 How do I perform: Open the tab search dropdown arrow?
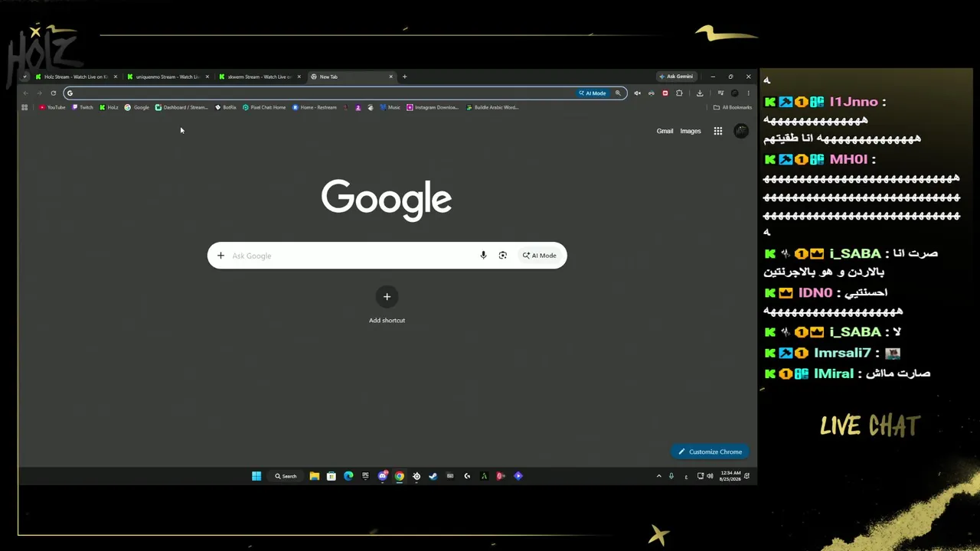point(24,77)
